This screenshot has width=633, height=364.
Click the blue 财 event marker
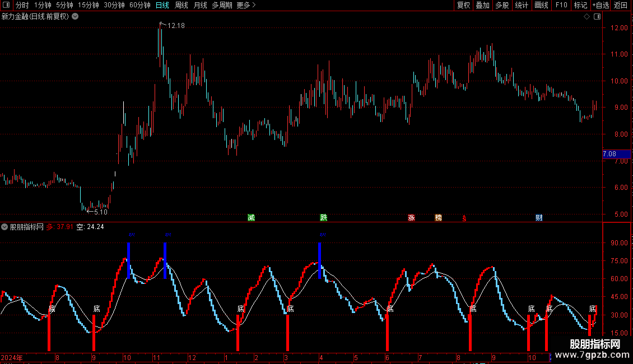(x=539, y=218)
